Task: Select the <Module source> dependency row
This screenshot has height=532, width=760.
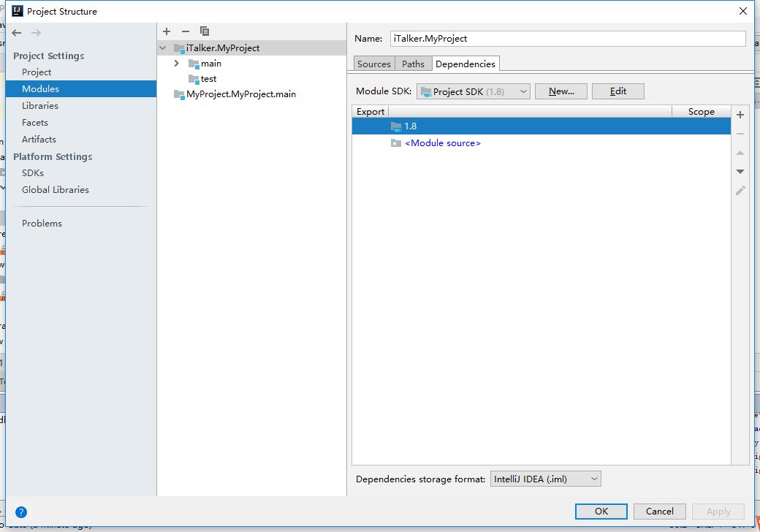Action: (x=541, y=143)
